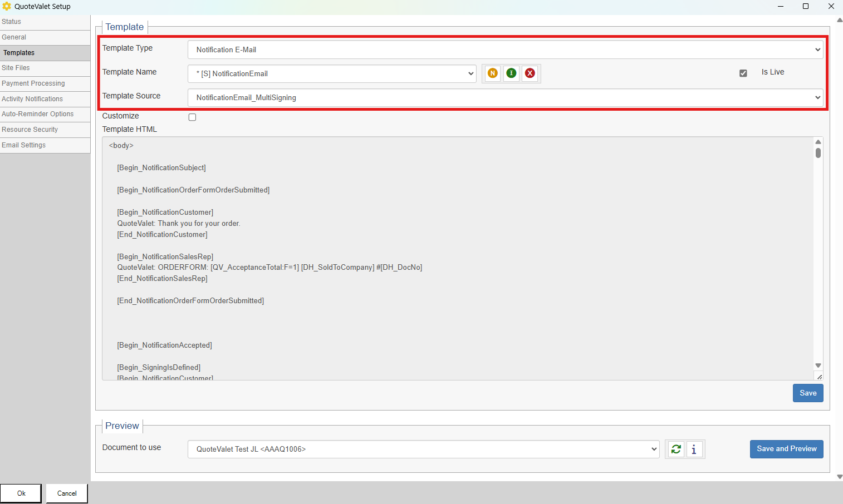Open the Template Source dropdown
The width and height of the screenshot is (843, 504).
(x=506, y=97)
